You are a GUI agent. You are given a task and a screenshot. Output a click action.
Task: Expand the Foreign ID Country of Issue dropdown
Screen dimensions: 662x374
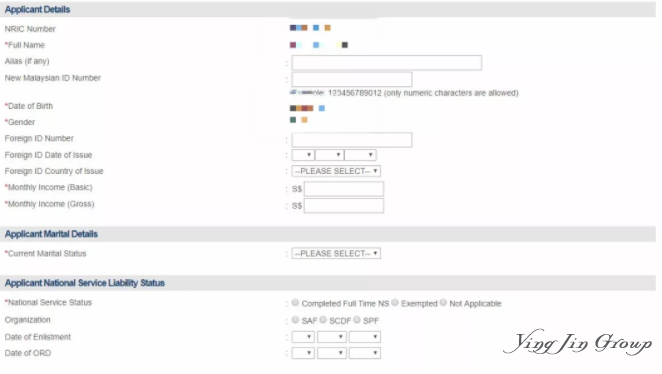point(336,171)
